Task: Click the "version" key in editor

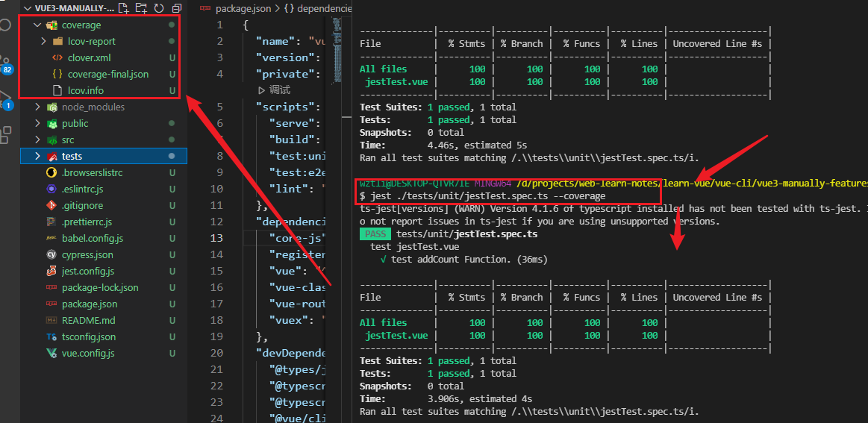Action: point(284,57)
